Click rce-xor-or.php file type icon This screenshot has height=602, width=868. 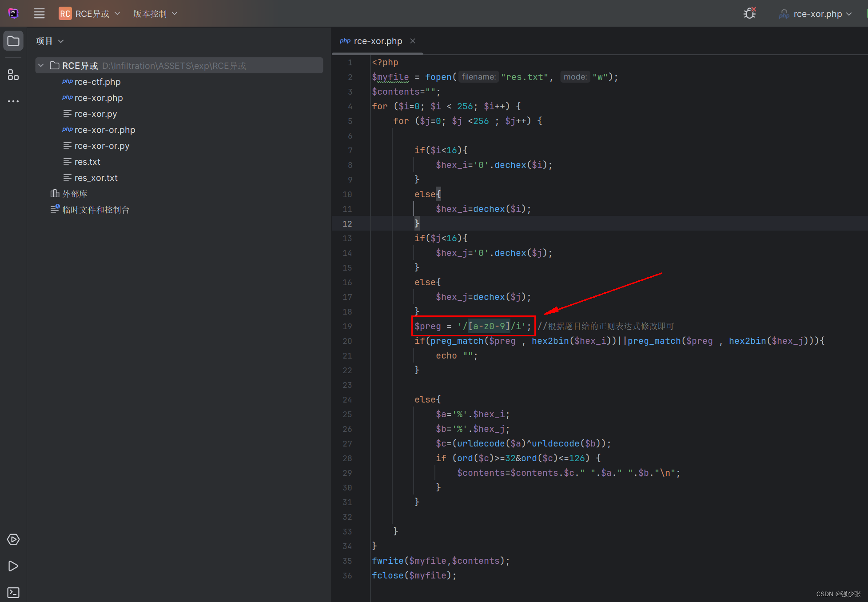[68, 129]
